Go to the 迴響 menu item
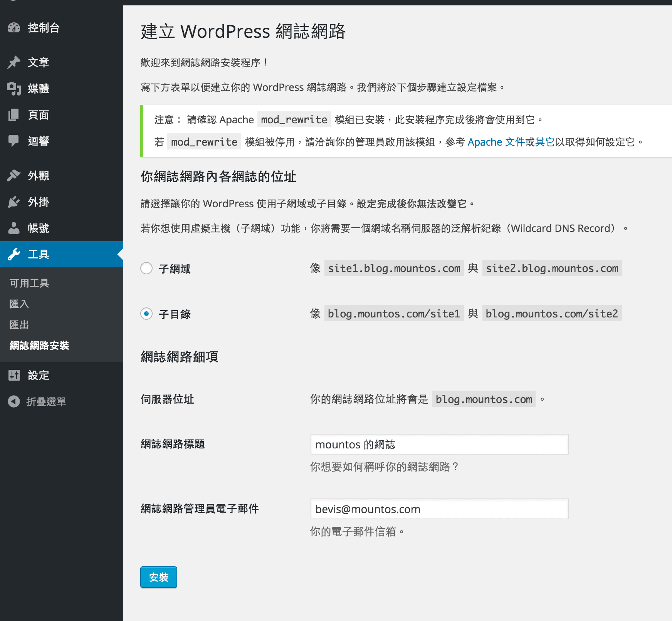 [x=62, y=141]
